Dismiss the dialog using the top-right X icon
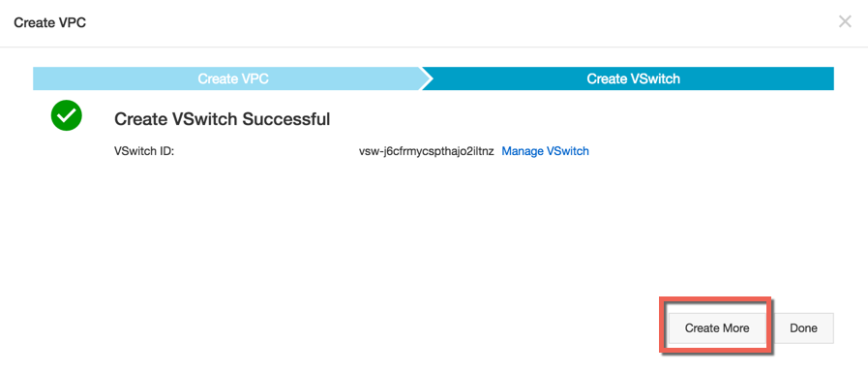Image resolution: width=868 pixels, height=373 pixels. [x=845, y=22]
